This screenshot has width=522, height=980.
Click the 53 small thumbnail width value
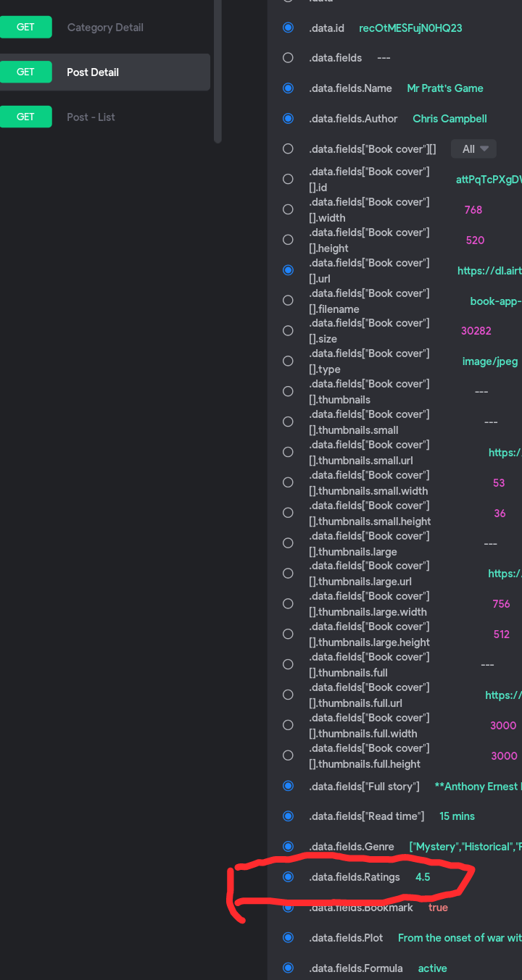[499, 483]
